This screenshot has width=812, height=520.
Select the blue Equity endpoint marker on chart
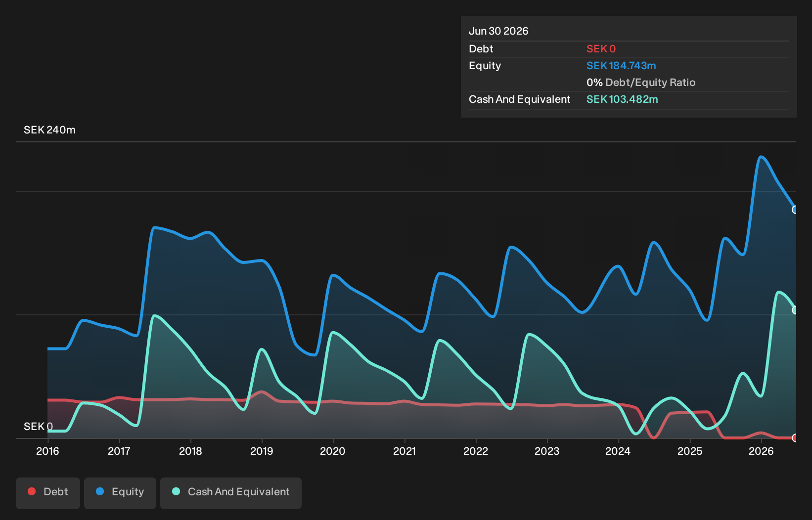point(795,210)
